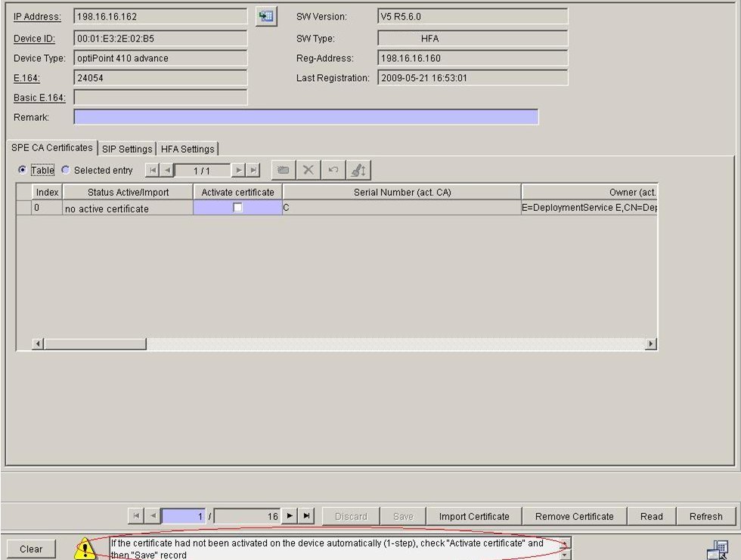This screenshot has height=560, width=741.
Task: Click the Owner (act. column header
Action: [589, 192]
